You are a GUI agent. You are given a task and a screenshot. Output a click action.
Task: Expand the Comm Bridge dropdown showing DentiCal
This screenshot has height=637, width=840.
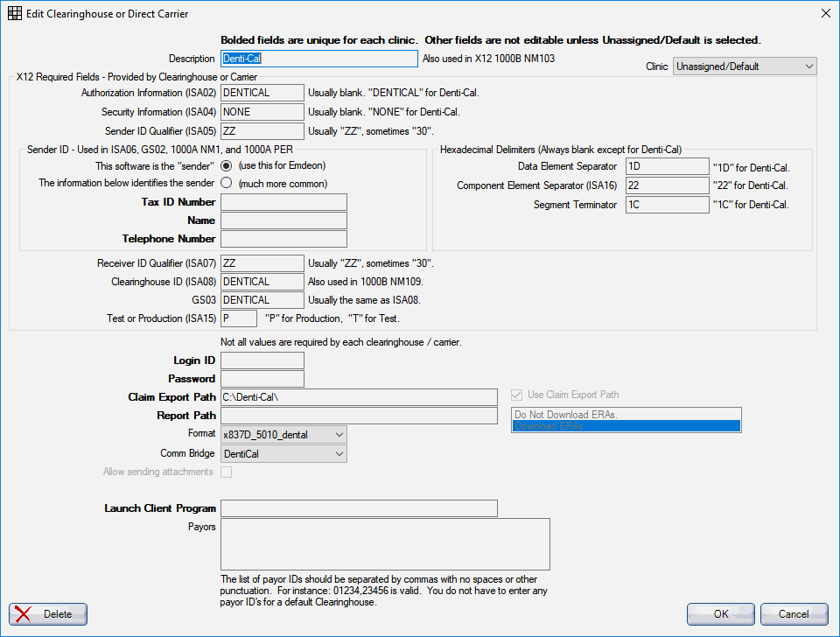point(283,454)
